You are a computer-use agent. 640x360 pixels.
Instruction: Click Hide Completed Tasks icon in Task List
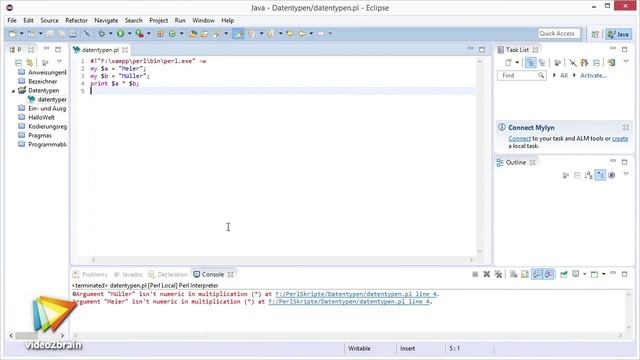click(573, 62)
